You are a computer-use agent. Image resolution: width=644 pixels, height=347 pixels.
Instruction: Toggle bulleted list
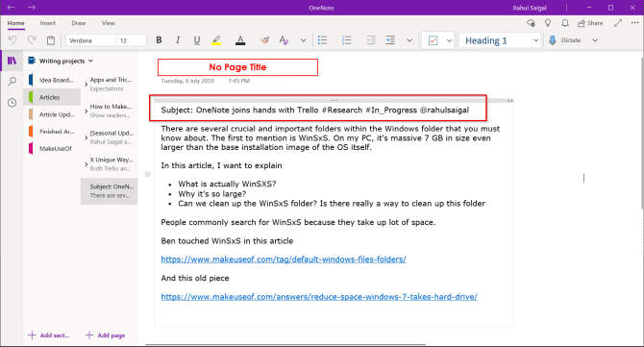point(322,40)
